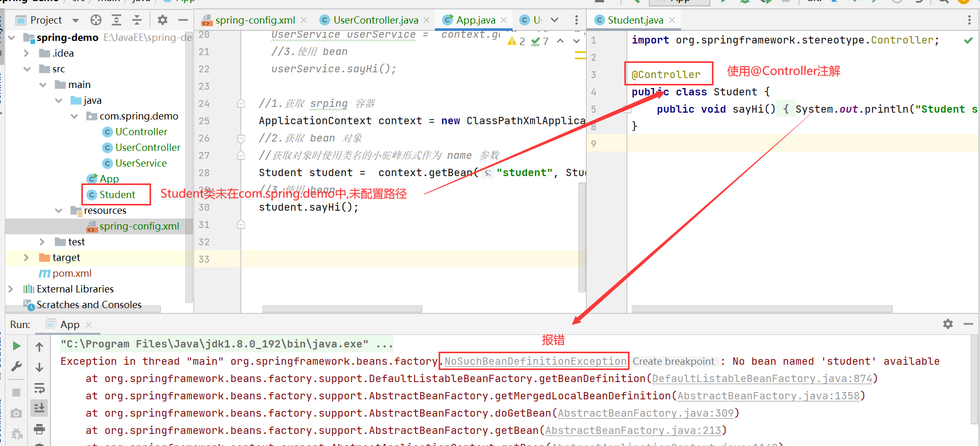Screen dimensions: 980x446
Task: Collapse the com.spring.demo package
Action: coord(74,116)
